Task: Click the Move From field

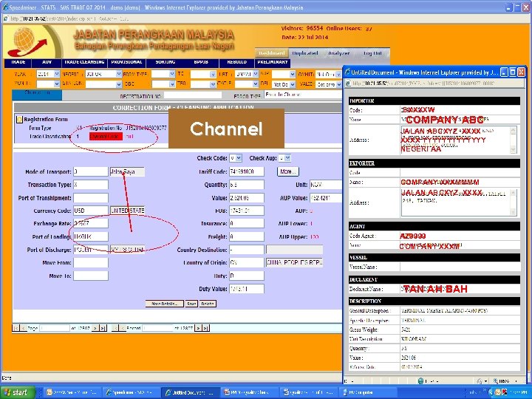Action: pyautogui.click(x=91, y=262)
